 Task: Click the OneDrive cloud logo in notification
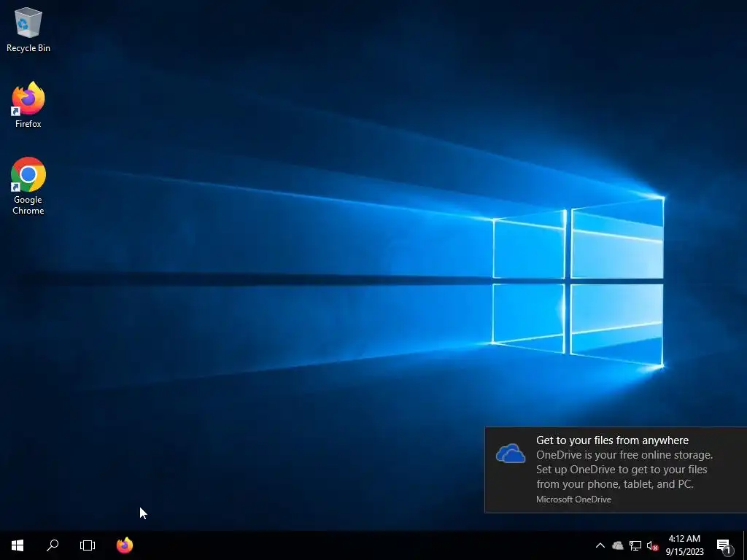(x=510, y=454)
